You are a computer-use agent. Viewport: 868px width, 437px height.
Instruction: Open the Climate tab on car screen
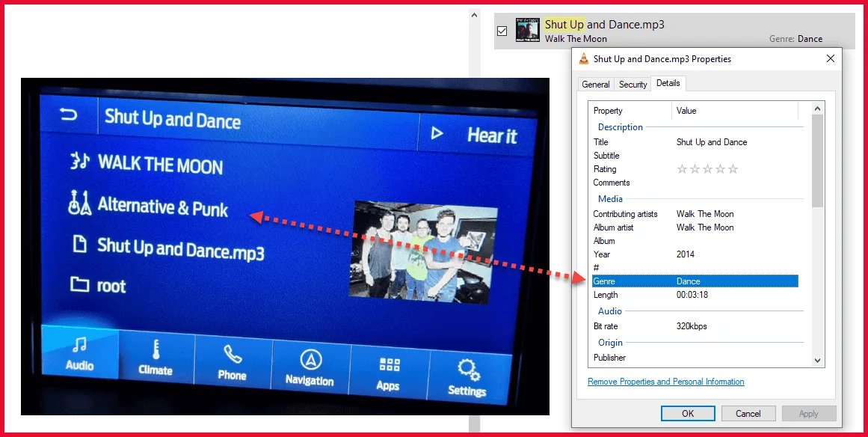(x=156, y=358)
